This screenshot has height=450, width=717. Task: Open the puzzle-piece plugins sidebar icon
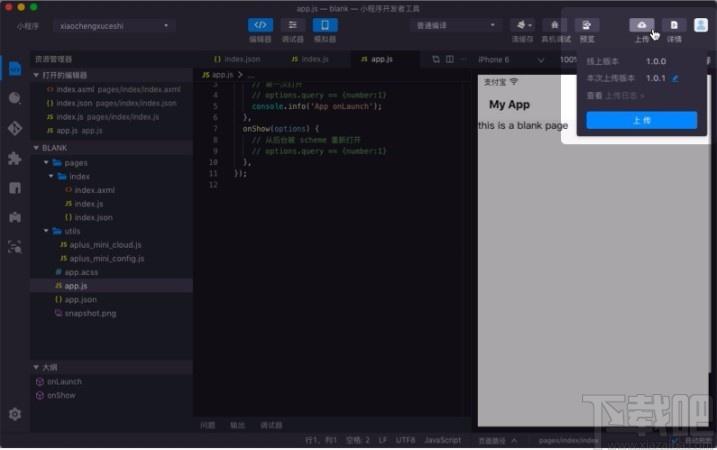15,158
